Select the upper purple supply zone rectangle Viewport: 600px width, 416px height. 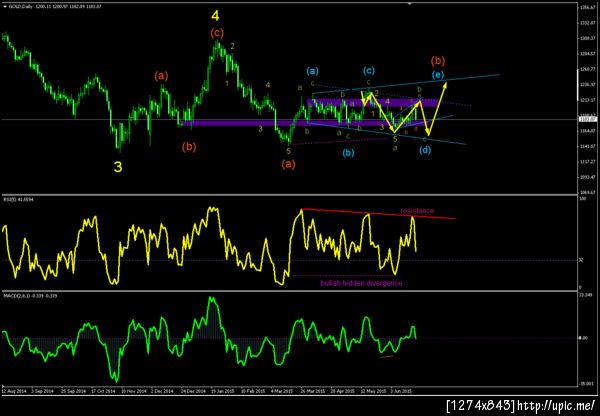pyautogui.click(x=372, y=103)
